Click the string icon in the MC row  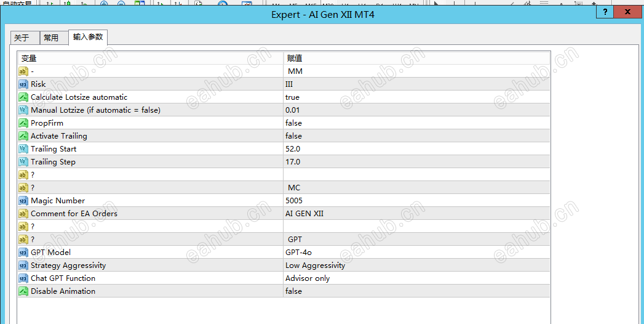pos(23,188)
